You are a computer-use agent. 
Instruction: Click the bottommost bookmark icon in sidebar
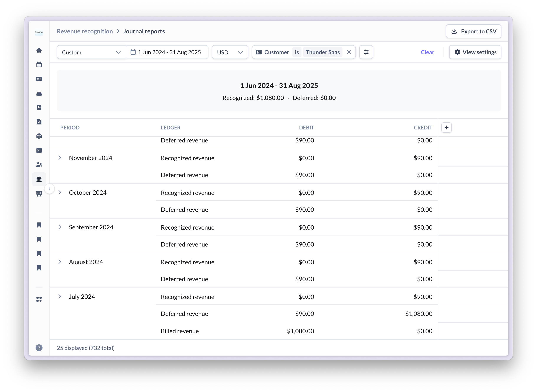pos(39,268)
